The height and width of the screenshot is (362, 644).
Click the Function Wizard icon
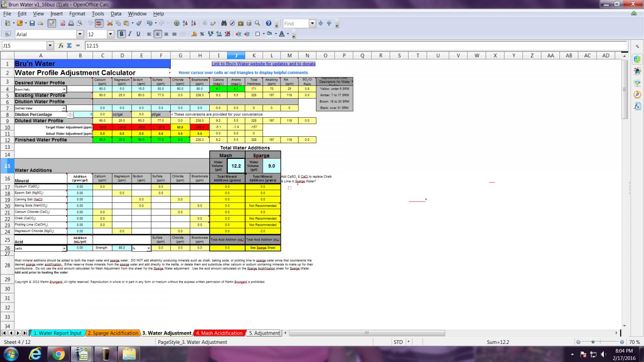coord(61,46)
